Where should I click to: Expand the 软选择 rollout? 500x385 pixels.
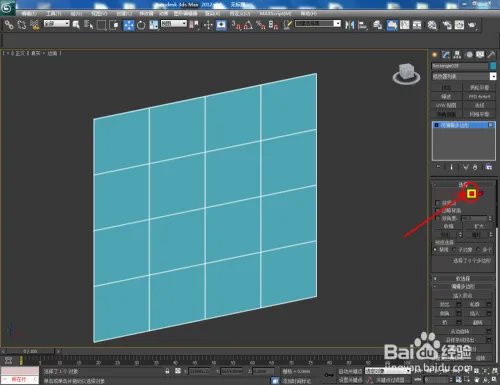[463, 278]
